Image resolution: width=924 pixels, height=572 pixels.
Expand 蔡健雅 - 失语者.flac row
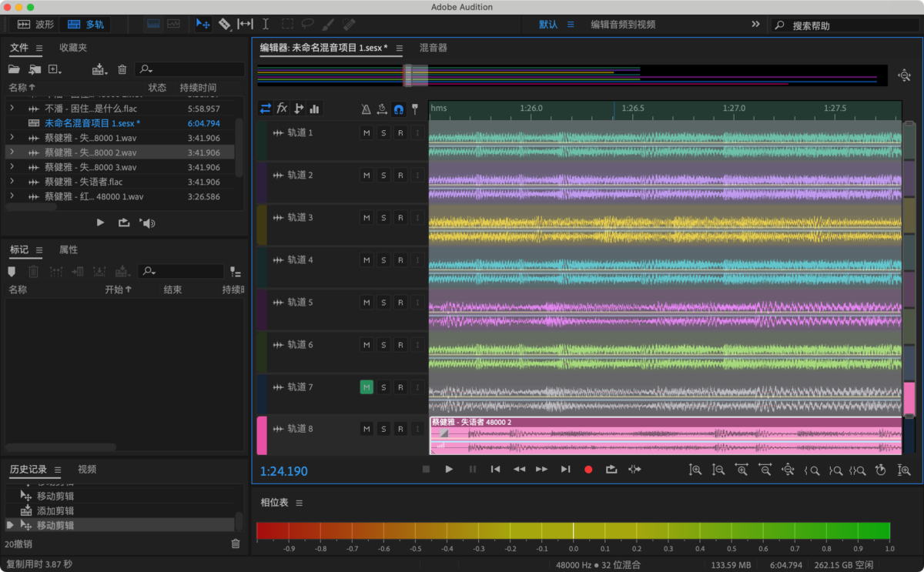coord(12,182)
